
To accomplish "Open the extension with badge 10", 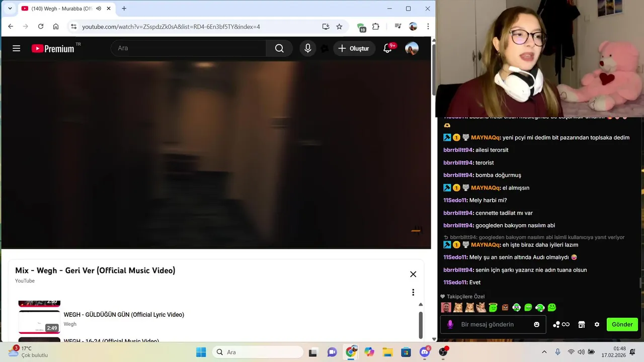I will click(361, 27).
